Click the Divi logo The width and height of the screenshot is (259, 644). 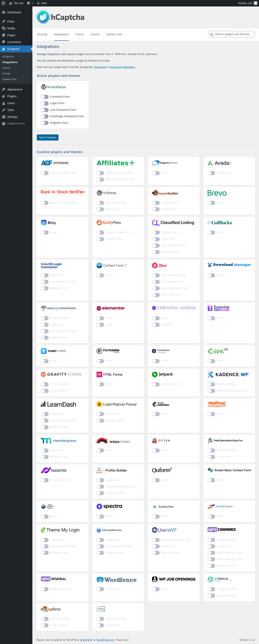click(x=159, y=265)
